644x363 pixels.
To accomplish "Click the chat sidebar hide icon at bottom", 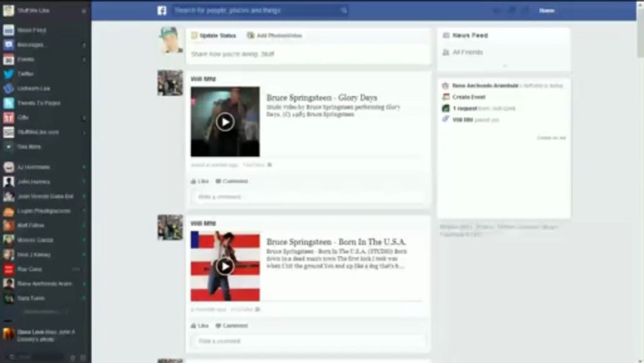I will point(83,357).
